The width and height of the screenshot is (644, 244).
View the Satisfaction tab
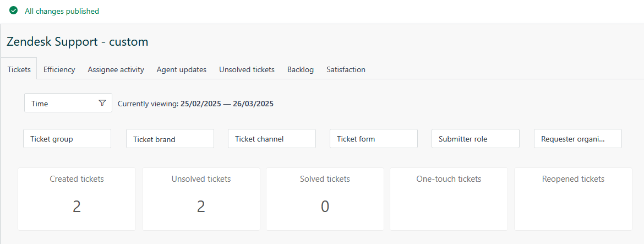[x=346, y=69]
